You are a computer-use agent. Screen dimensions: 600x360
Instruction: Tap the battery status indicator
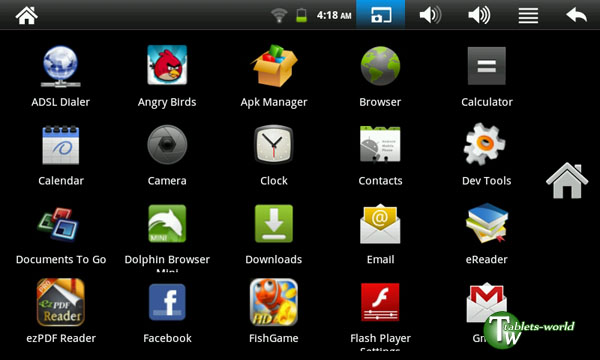302,15
